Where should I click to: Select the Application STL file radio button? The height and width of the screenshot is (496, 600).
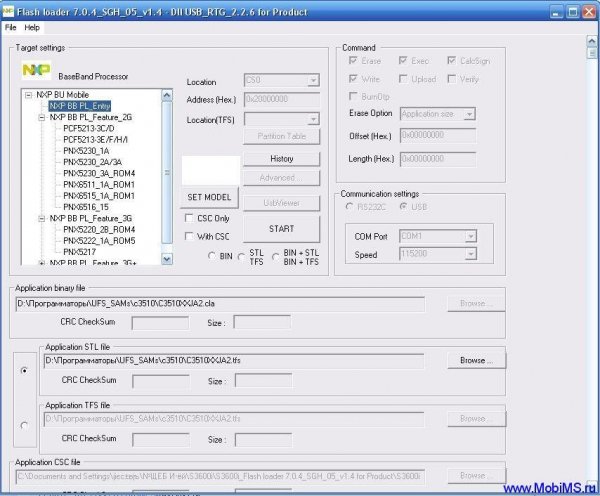click(24, 370)
